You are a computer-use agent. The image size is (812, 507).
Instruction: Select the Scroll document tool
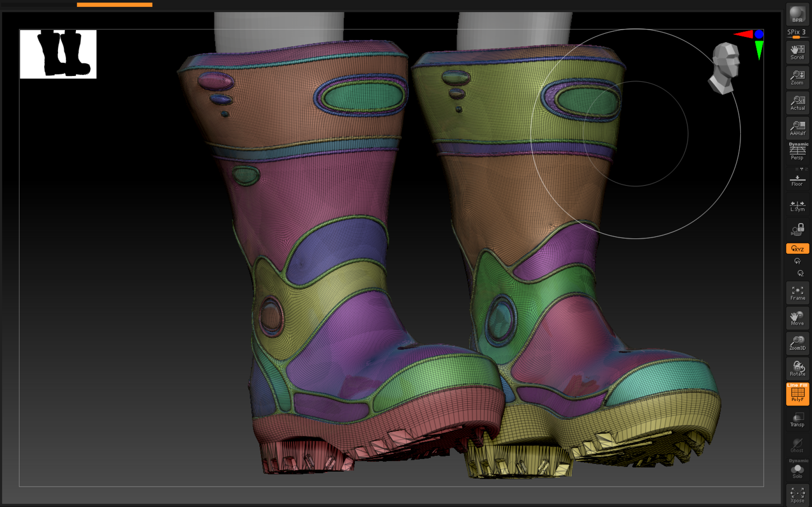click(x=797, y=52)
